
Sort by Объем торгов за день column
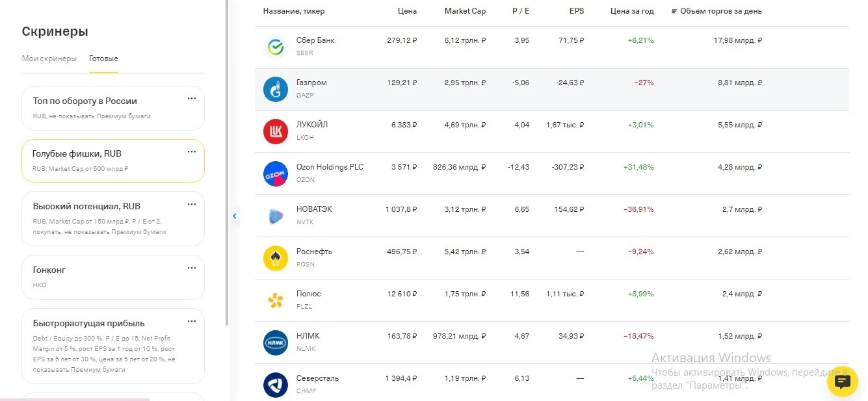click(717, 11)
